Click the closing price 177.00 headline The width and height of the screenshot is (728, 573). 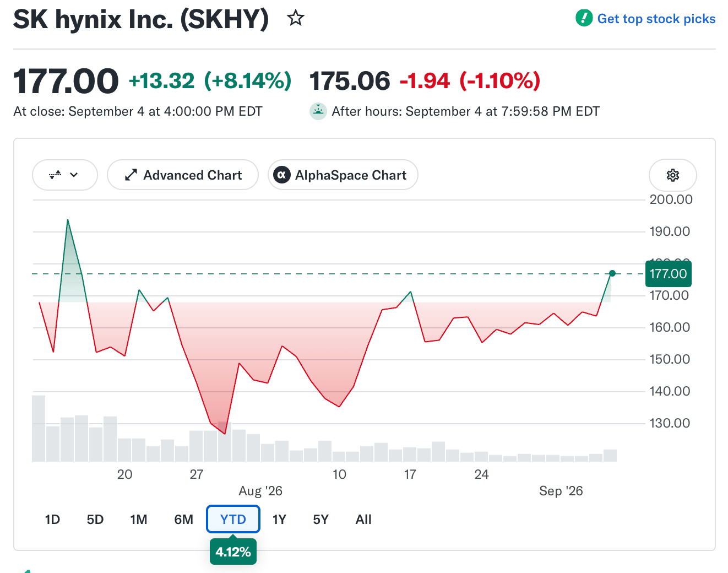point(66,81)
